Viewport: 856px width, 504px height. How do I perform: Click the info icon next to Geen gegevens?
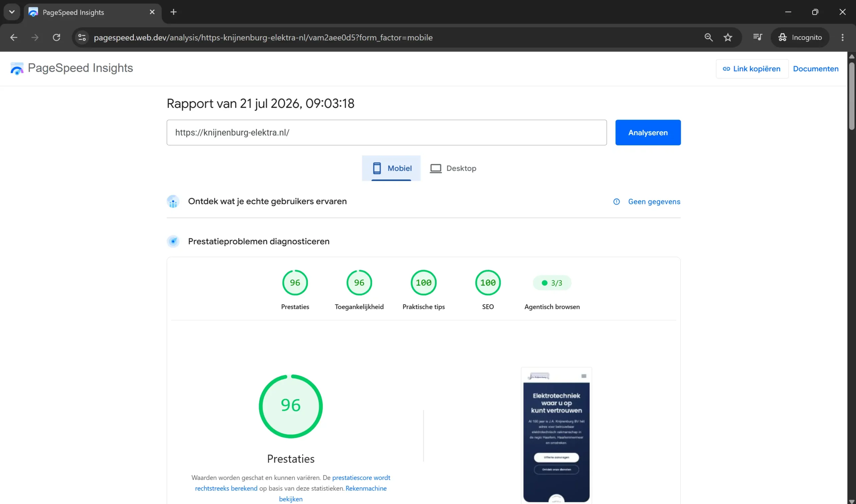(x=617, y=202)
